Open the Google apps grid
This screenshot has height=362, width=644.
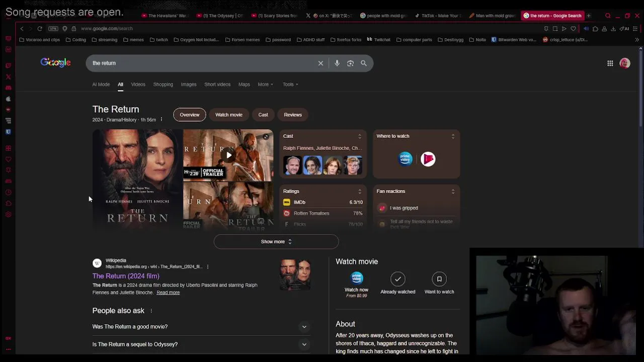(x=610, y=63)
